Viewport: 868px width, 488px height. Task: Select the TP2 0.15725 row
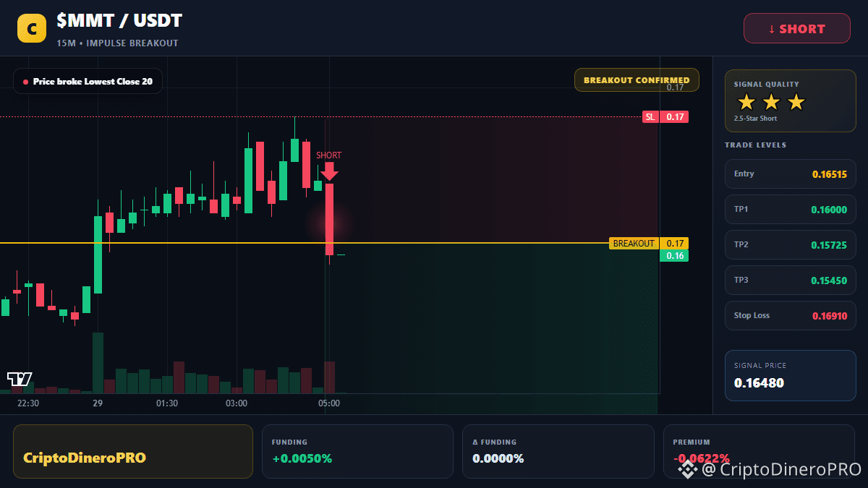tap(790, 244)
